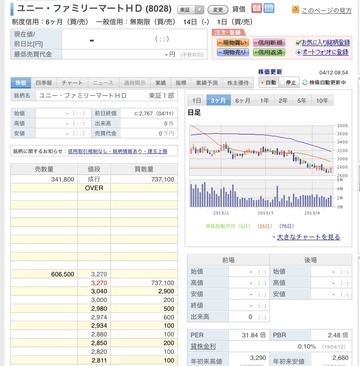The height and width of the screenshot is (366, 360).
Task: Click the light blue icon beside 貸借
Action: pos(269,8)
